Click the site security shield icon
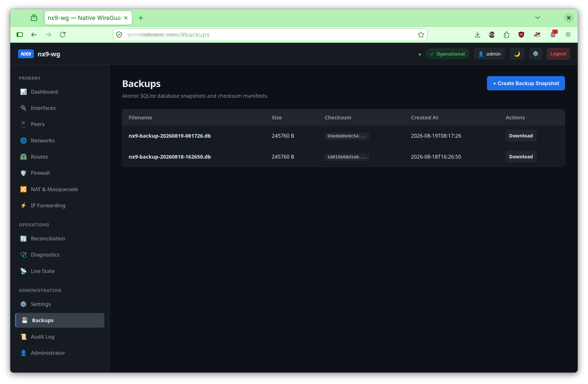 [x=119, y=34]
